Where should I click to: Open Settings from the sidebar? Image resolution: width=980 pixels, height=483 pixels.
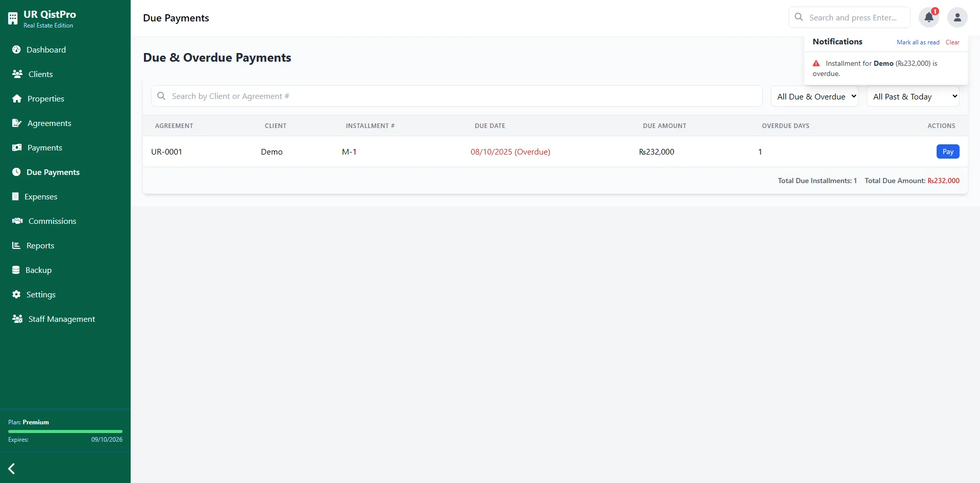tap(41, 294)
